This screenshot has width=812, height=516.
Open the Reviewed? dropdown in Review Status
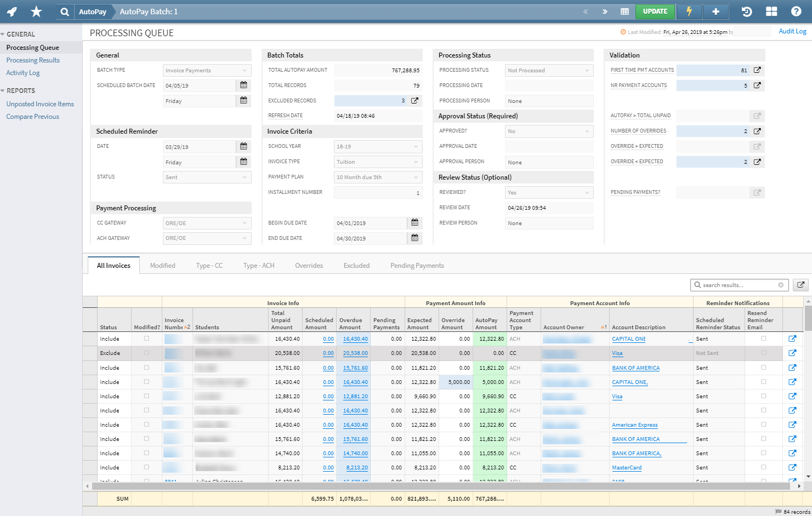point(548,192)
